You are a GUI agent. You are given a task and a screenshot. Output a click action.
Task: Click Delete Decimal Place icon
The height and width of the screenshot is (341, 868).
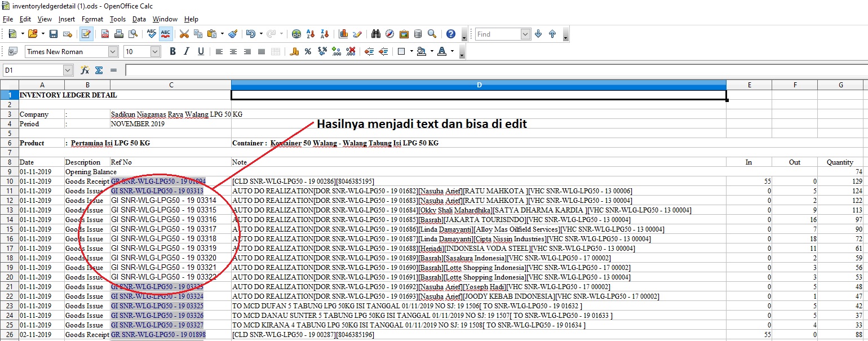[x=351, y=51]
